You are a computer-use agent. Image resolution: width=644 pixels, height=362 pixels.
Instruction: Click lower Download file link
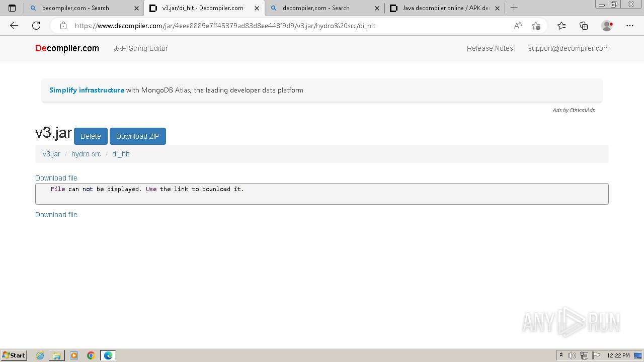[56, 215]
